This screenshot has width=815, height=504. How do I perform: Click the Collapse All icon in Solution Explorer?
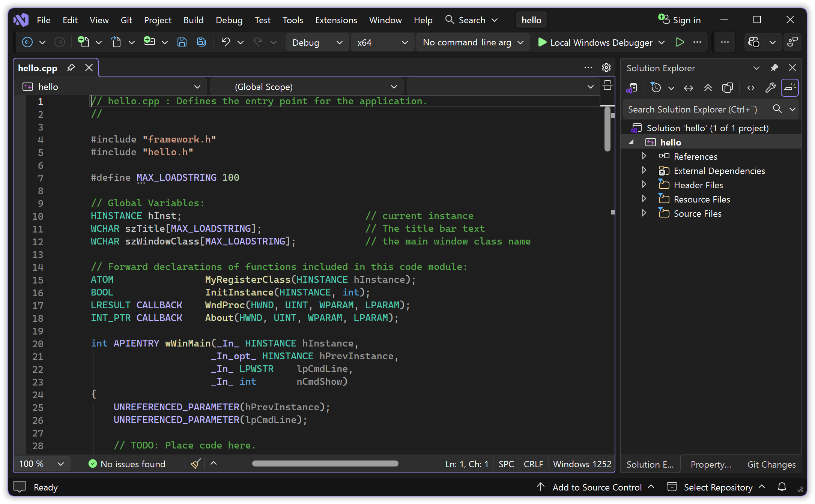tap(708, 88)
